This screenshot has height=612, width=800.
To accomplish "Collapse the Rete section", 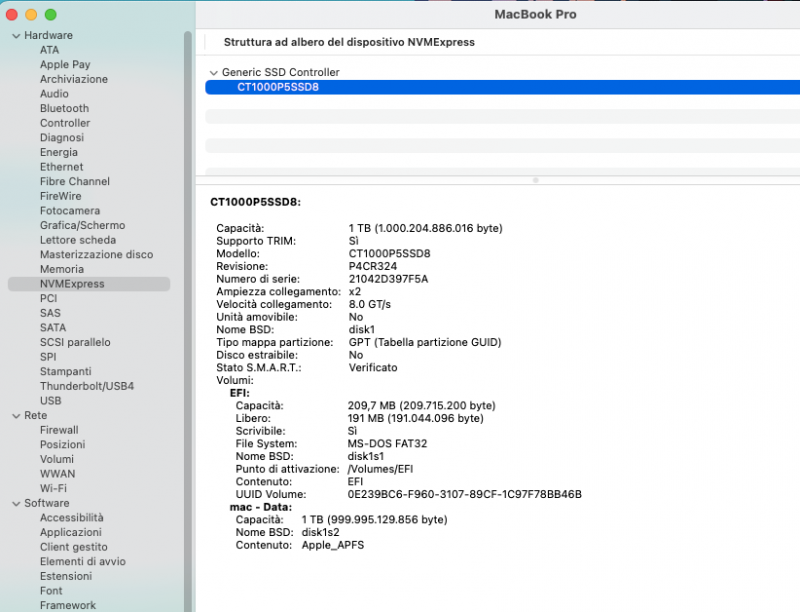I will coord(14,415).
